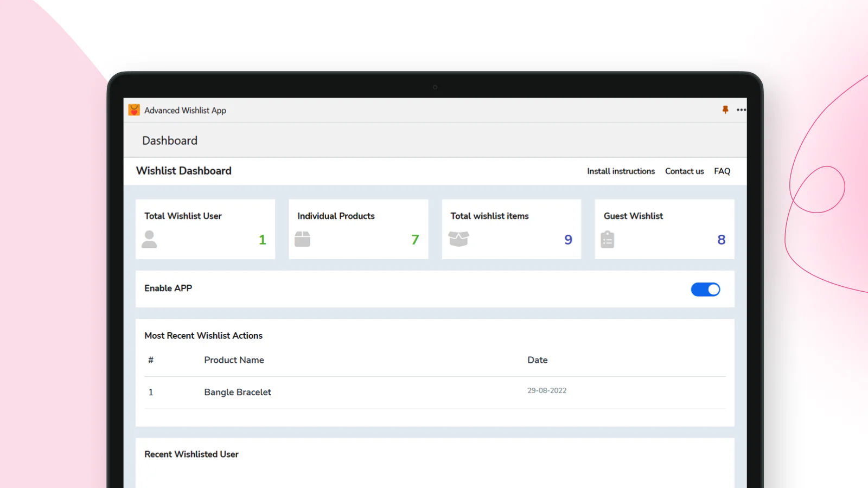Select the Bangle Bracelet product name

coord(238,392)
